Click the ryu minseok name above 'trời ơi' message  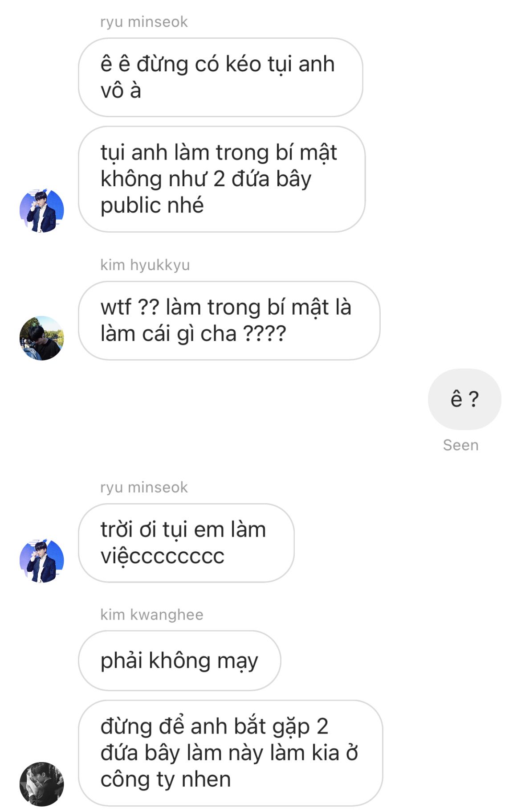pos(144,487)
